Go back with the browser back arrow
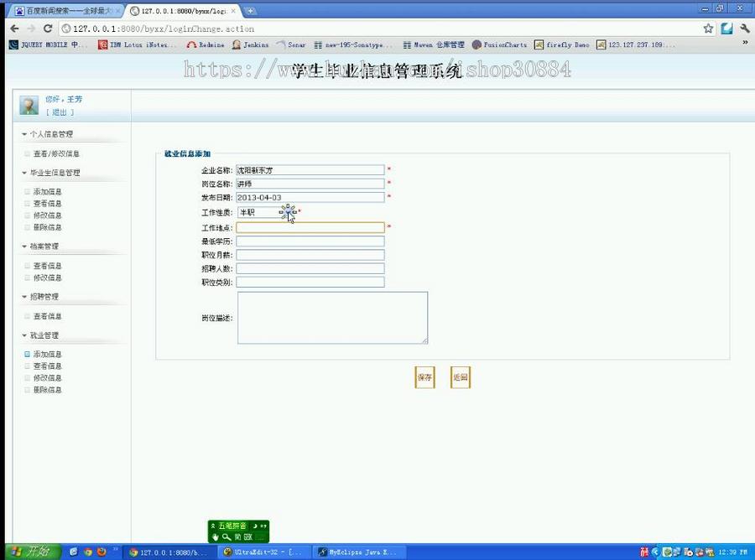This screenshot has height=560, width=755. pyautogui.click(x=14, y=29)
